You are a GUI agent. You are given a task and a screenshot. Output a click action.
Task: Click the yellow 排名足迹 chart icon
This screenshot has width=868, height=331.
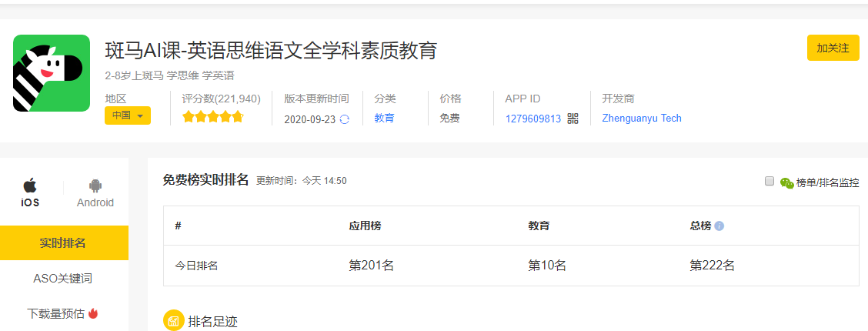174,321
